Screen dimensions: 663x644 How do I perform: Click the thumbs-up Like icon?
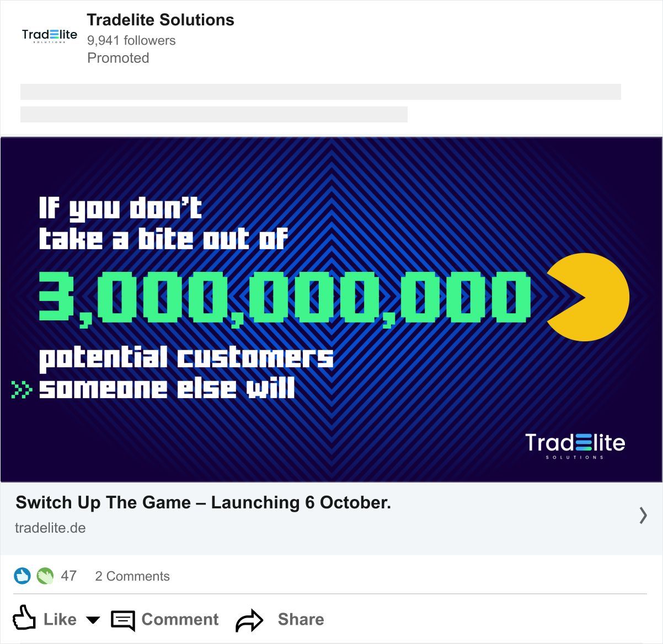pyautogui.click(x=24, y=618)
